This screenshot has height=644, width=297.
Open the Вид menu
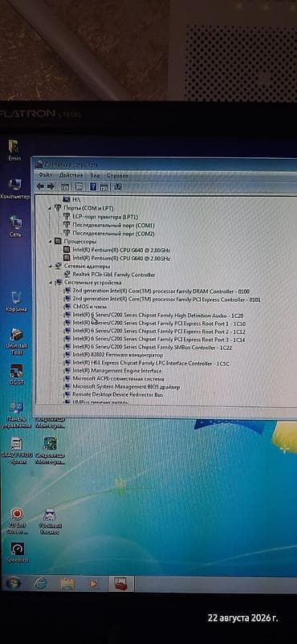95,175
